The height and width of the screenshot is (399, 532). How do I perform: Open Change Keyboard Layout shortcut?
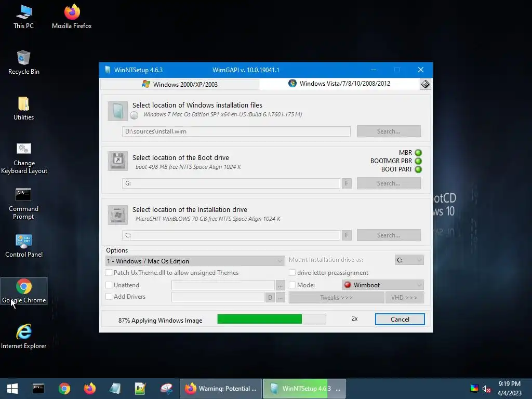point(24,158)
